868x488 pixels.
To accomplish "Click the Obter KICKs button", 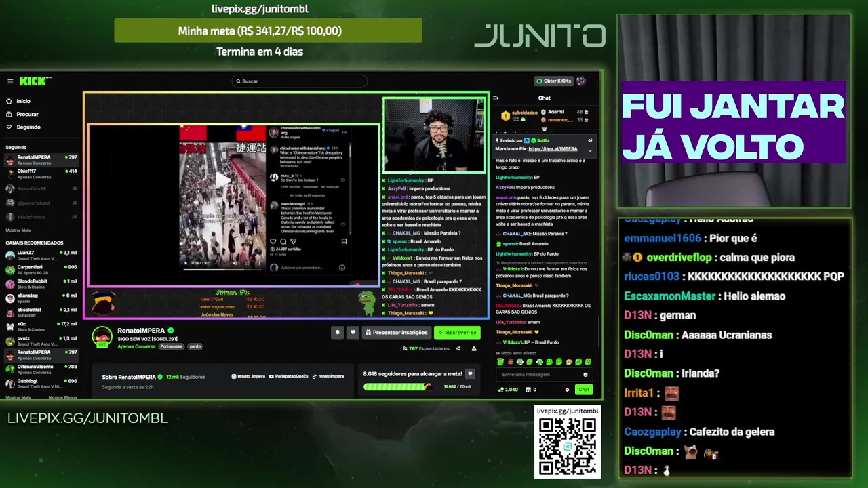I will [x=554, y=81].
